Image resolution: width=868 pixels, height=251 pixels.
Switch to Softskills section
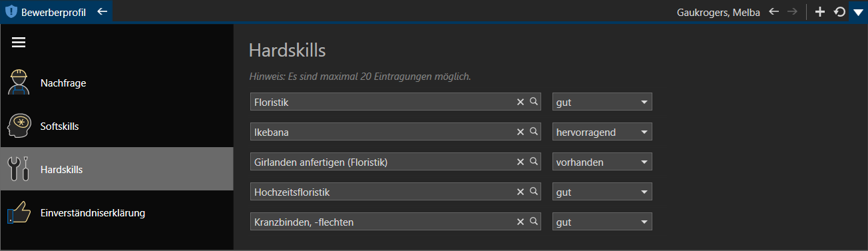(x=116, y=126)
